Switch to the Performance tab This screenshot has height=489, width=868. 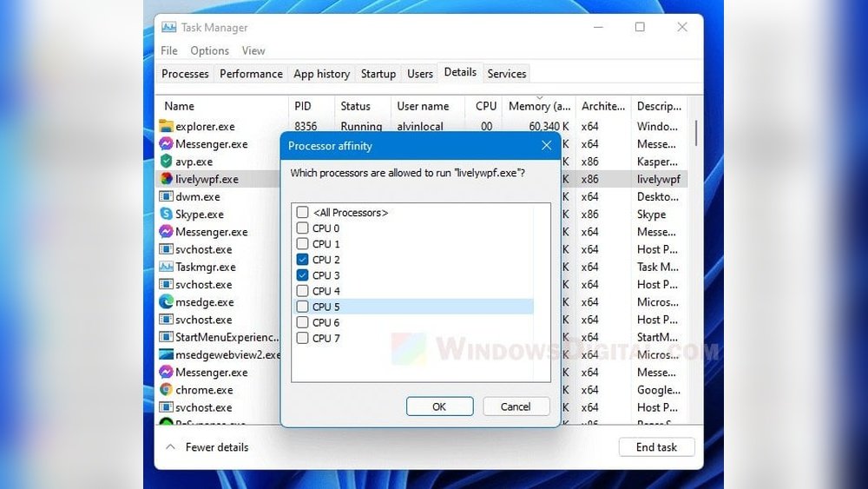[x=251, y=74]
